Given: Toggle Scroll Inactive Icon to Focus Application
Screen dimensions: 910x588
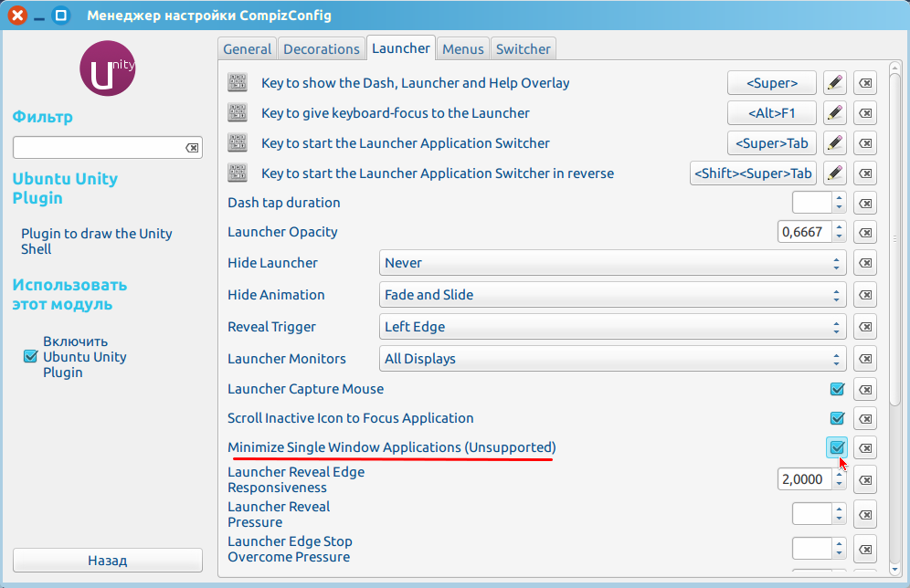Looking at the screenshot, I should [837, 418].
